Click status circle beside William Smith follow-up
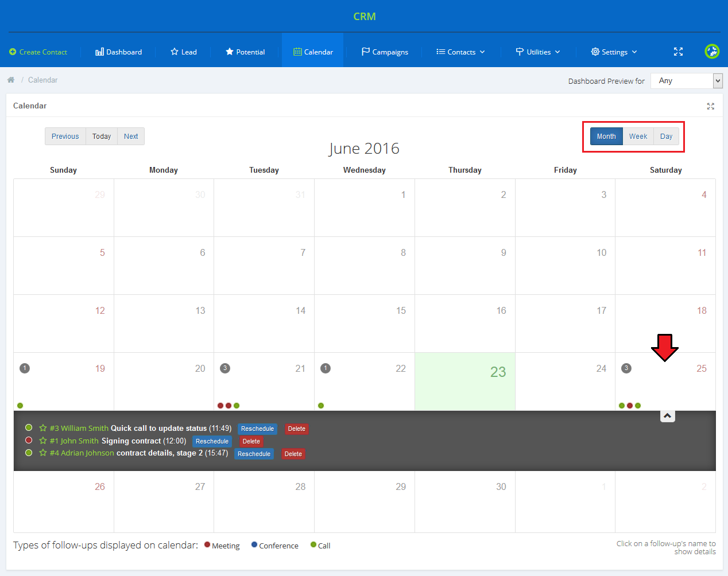Viewport: 728px width, 576px height. (29, 427)
